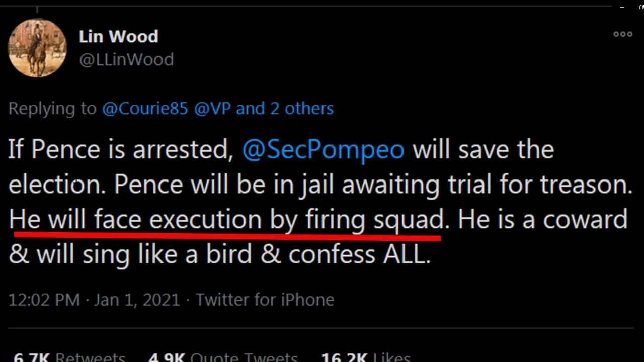
Task: Minimize the window
Action: pos(622,7)
